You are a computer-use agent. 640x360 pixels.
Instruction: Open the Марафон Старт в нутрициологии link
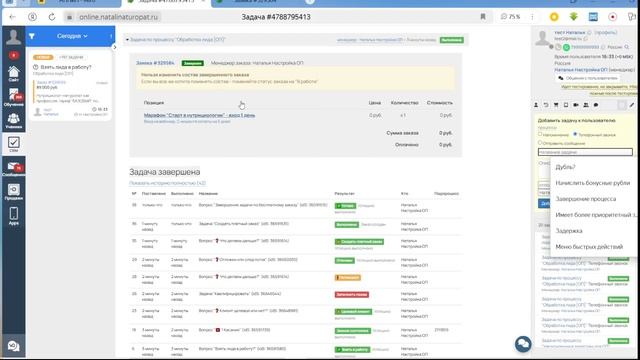[x=199, y=116]
